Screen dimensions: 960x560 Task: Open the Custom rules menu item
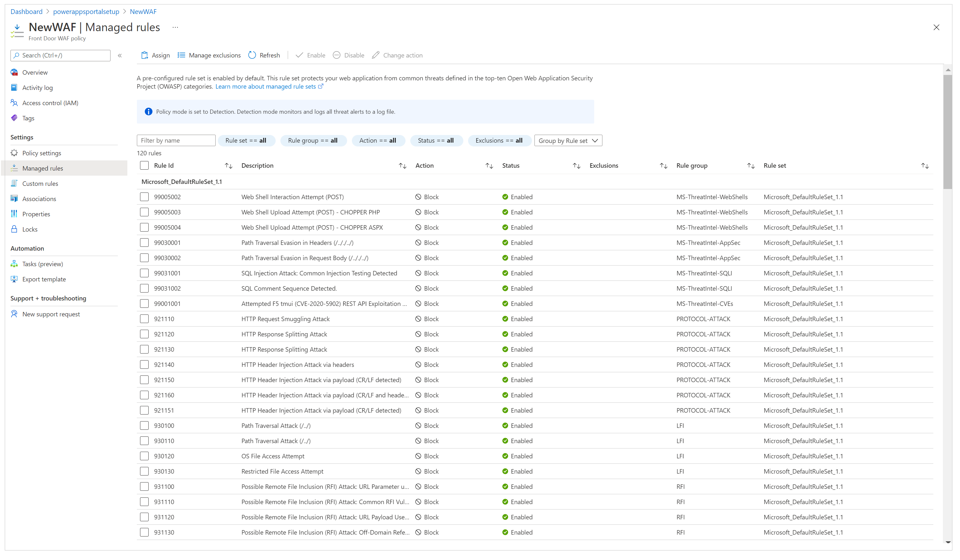(41, 183)
